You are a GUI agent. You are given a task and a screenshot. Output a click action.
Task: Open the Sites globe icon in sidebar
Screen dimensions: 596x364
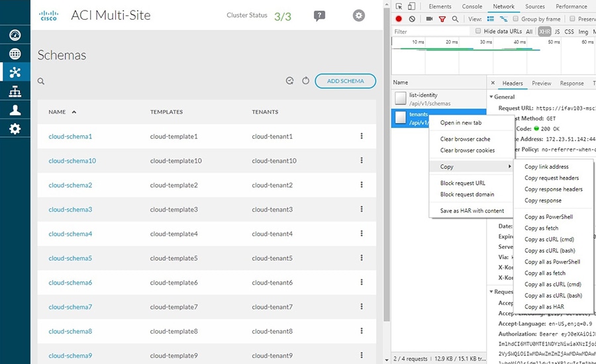click(x=15, y=54)
